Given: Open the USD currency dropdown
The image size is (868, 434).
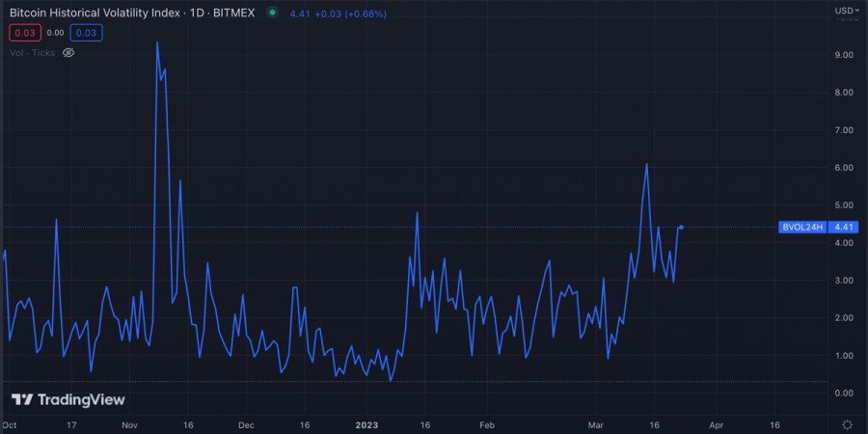Looking at the screenshot, I should click(845, 11).
